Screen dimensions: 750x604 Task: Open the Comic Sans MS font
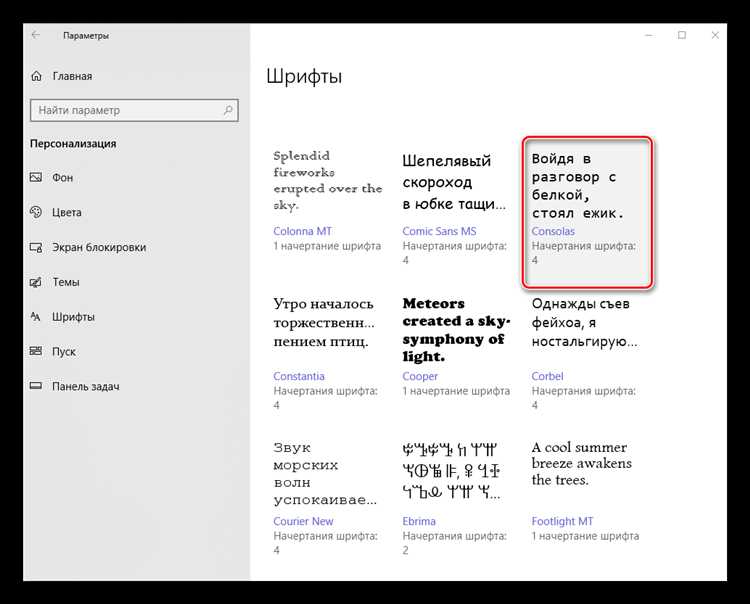[439, 231]
